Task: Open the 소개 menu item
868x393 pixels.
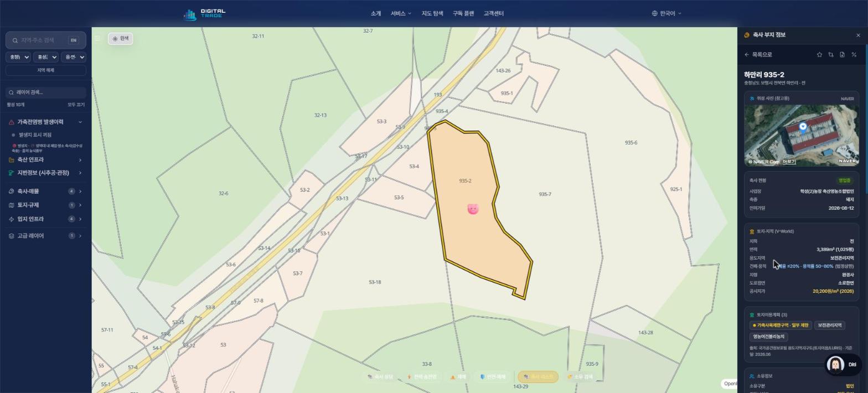Action: (376, 13)
